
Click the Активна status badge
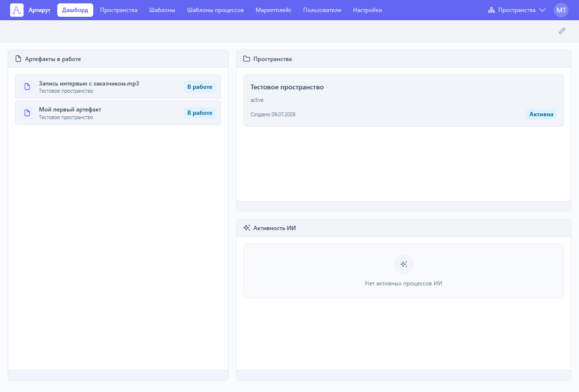(x=541, y=114)
